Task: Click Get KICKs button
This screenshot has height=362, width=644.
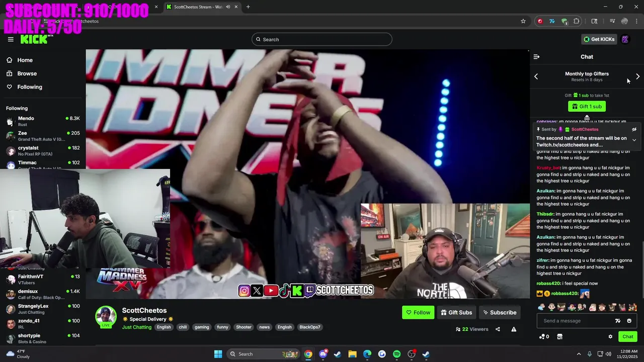Action: (599, 39)
